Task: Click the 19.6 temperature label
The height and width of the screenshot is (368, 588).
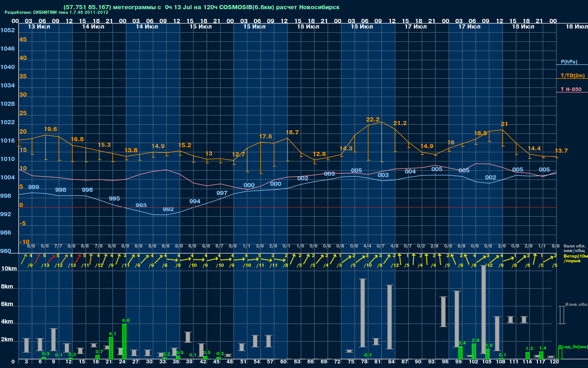Action: (x=51, y=129)
